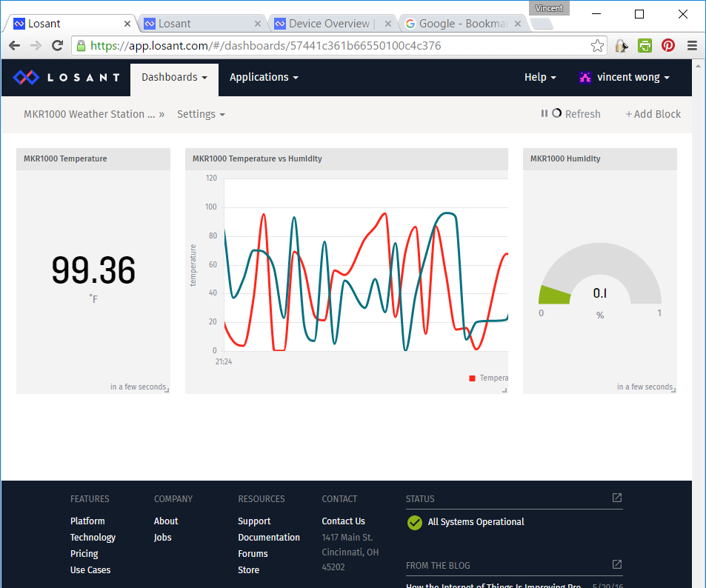Click the Add Block button

[653, 114]
